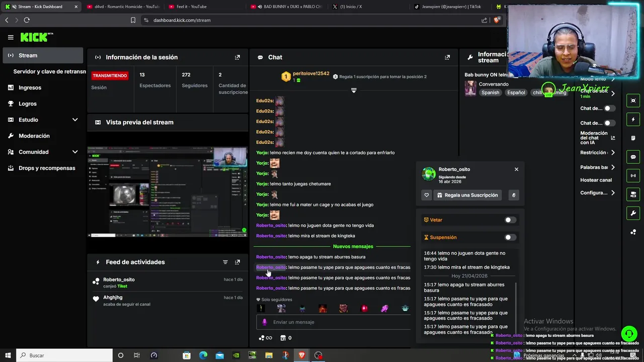Screen dimensions: 644x362
Task: Click Hostear canal option
Action: [x=596, y=180]
